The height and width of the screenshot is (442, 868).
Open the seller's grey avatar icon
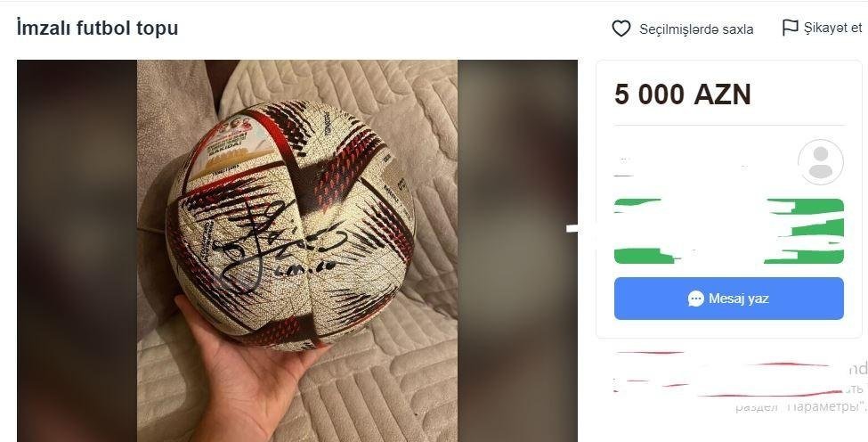pos(821,162)
